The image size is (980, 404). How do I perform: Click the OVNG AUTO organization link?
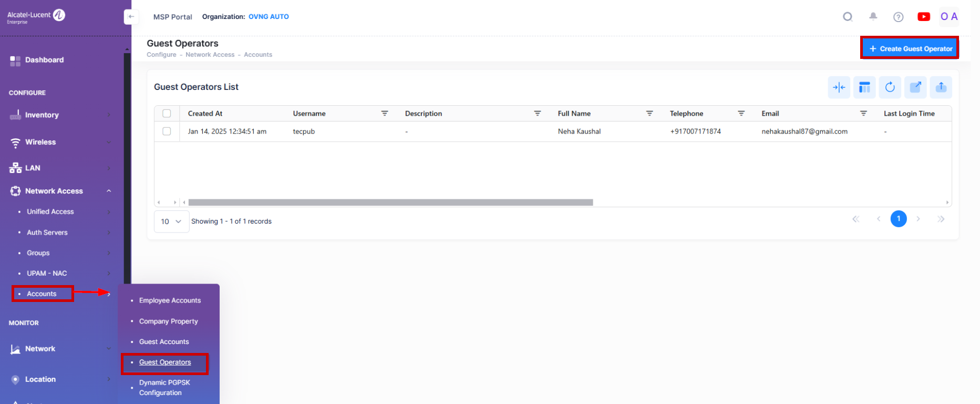[x=269, y=17]
